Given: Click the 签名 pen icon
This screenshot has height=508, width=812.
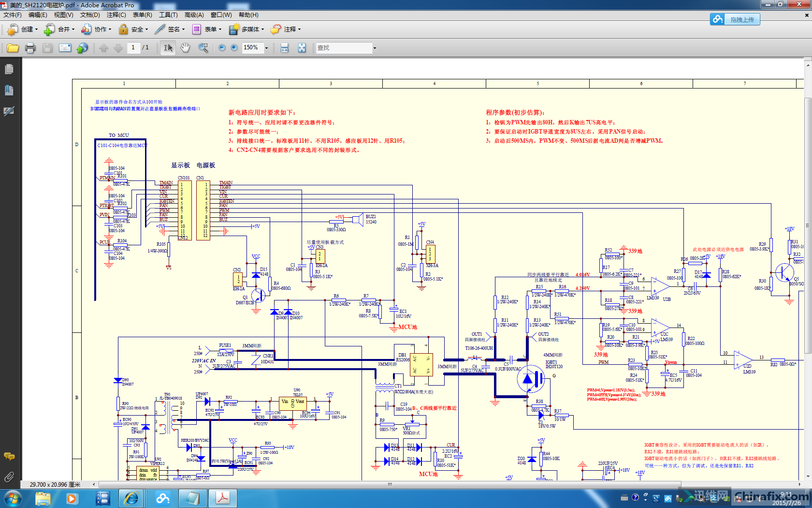Looking at the screenshot, I should pos(159,30).
